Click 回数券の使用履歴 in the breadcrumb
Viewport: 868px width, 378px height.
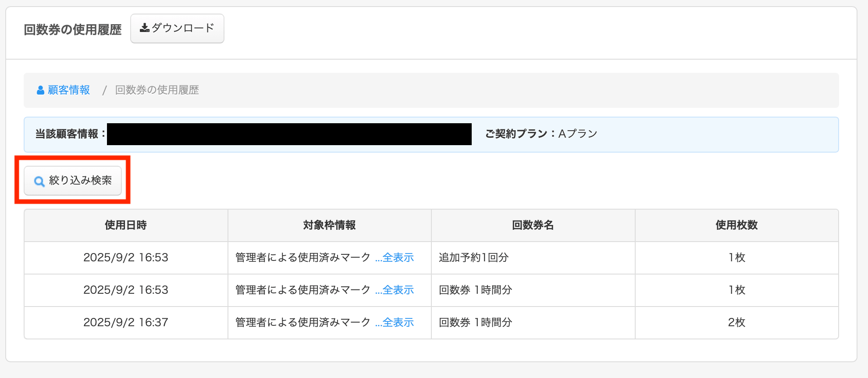click(x=157, y=90)
